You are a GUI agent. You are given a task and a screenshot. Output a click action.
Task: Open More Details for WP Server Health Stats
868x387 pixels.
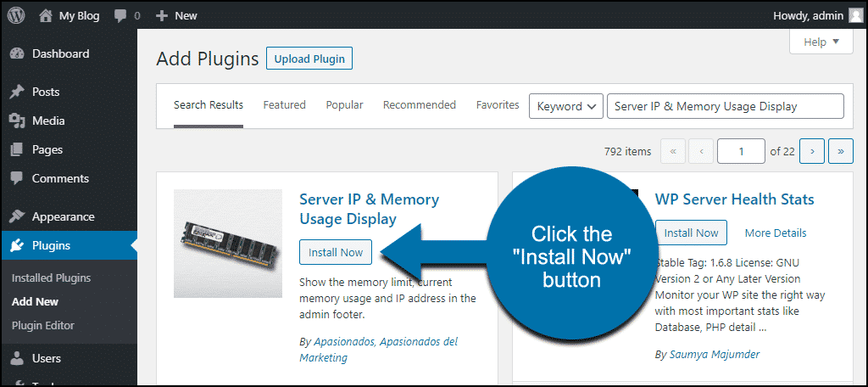coord(776,233)
